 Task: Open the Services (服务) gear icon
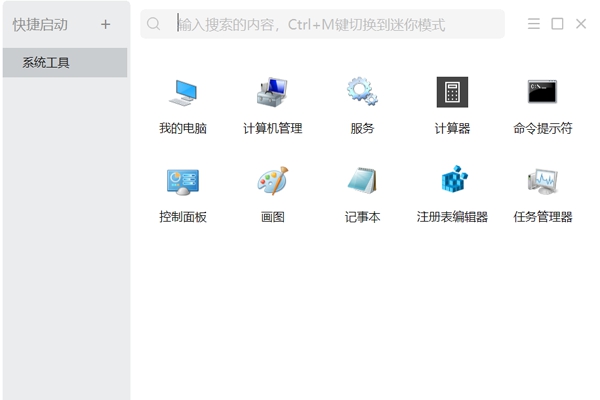click(362, 93)
